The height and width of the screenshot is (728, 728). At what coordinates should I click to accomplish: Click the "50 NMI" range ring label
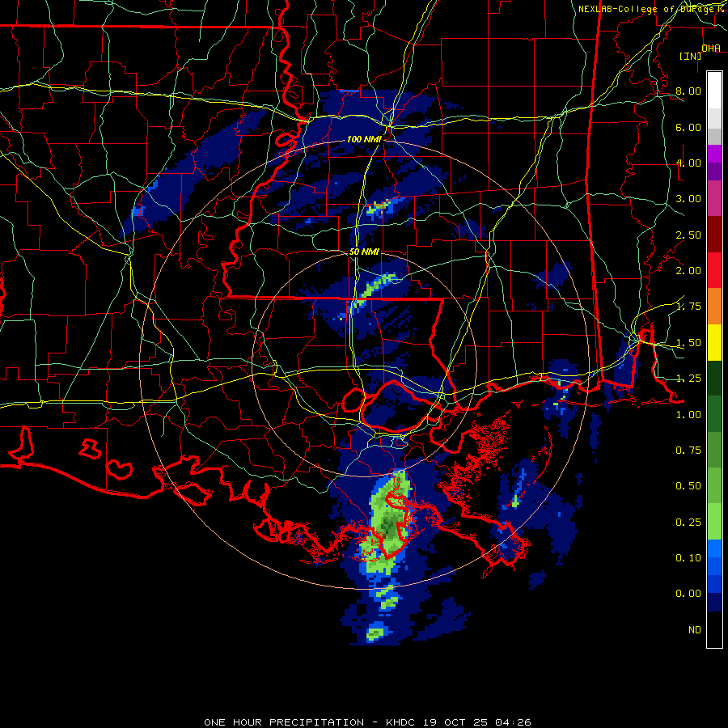(364, 252)
